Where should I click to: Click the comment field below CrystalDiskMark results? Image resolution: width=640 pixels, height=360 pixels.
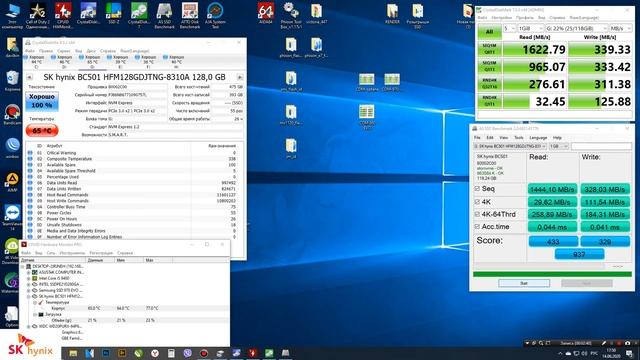click(x=555, y=114)
